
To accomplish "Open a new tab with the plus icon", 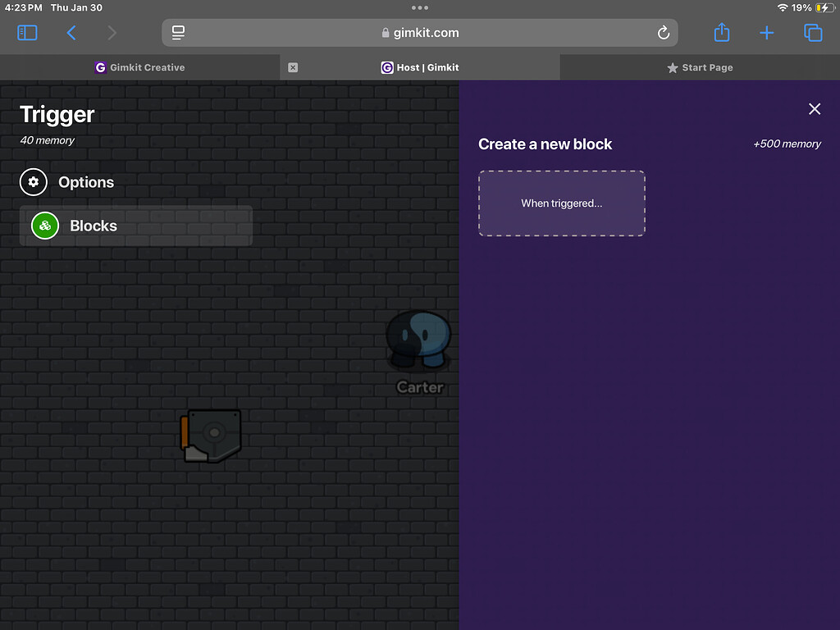I will click(x=766, y=33).
